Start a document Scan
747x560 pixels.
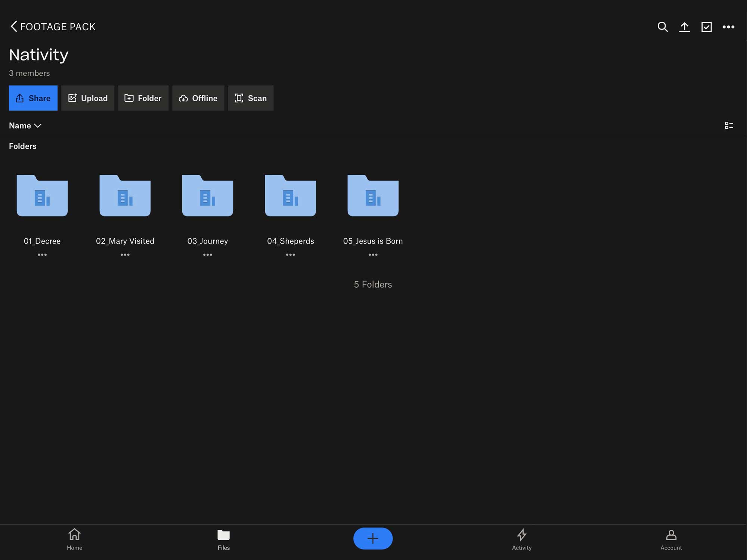(251, 98)
